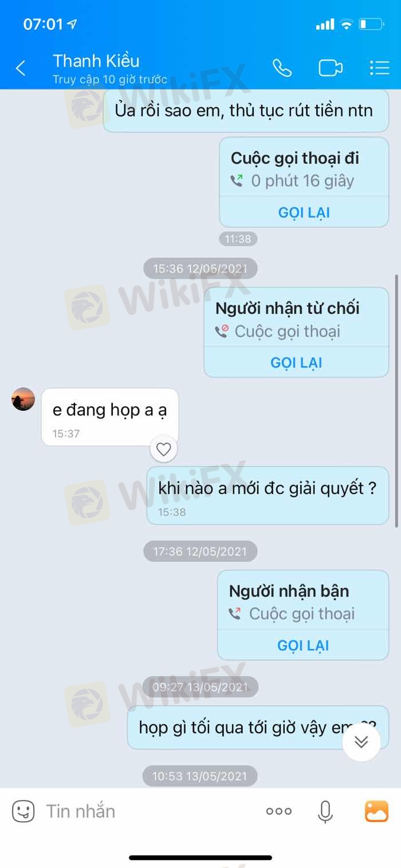The width and height of the screenshot is (401, 868).
Task: Go back using the header arrow
Action: [x=21, y=69]
